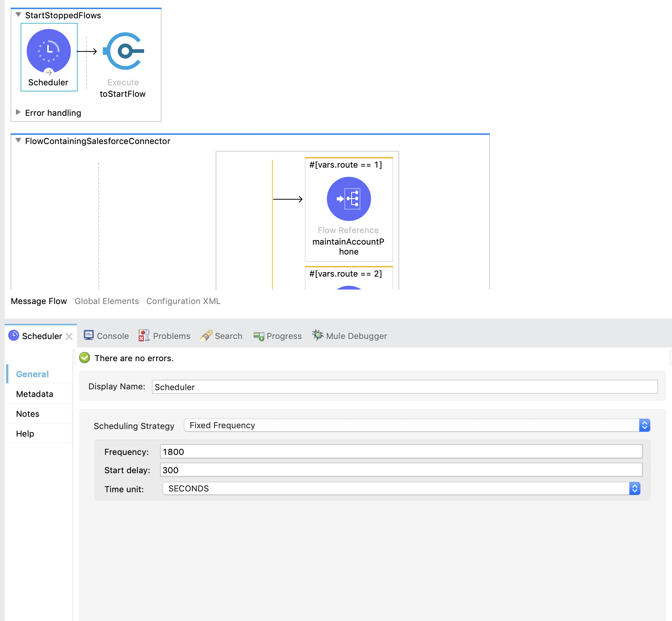
Task: Click the Mule Debugger bug icon
Action: click(x=317, y=335)
